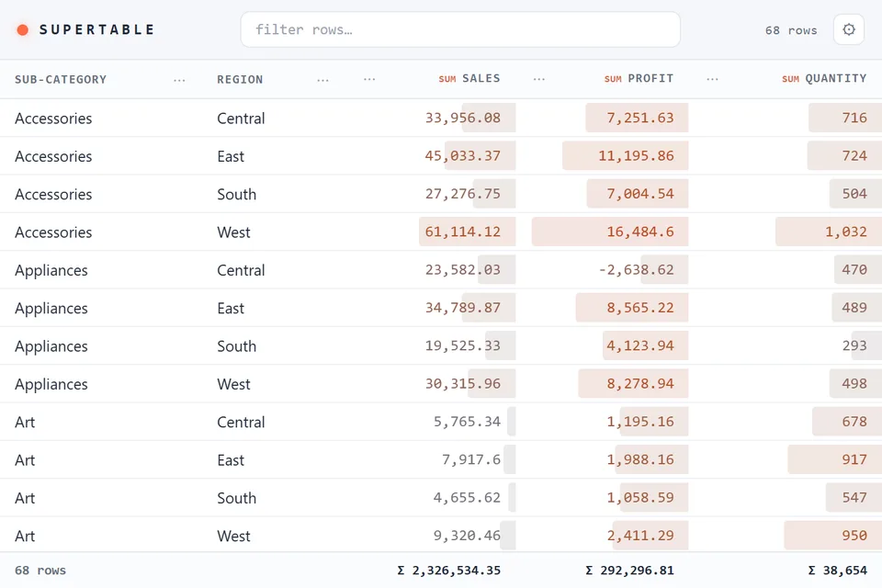The width and height of the screenshot is (882, 588).
Task: Select Accessories West sales bar 61,114.12
Action: [467, 232]
